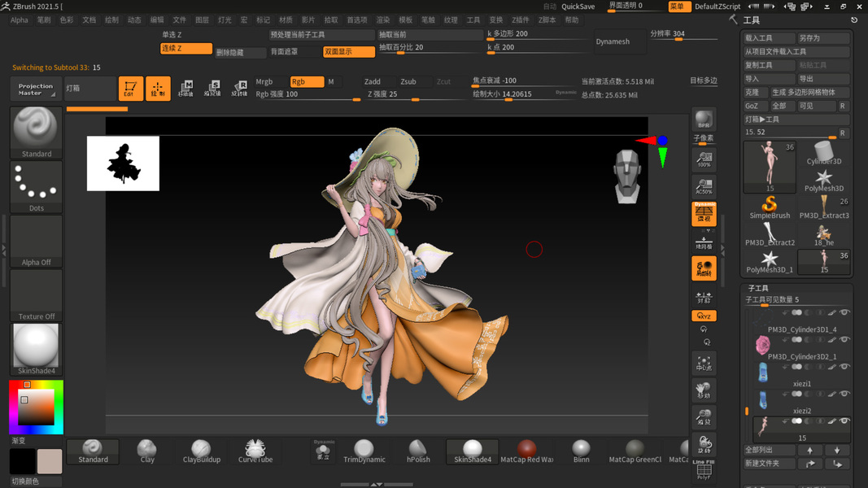
Task: Open the 灯箱 lightbox button
Action: click(x=90, y=89)
